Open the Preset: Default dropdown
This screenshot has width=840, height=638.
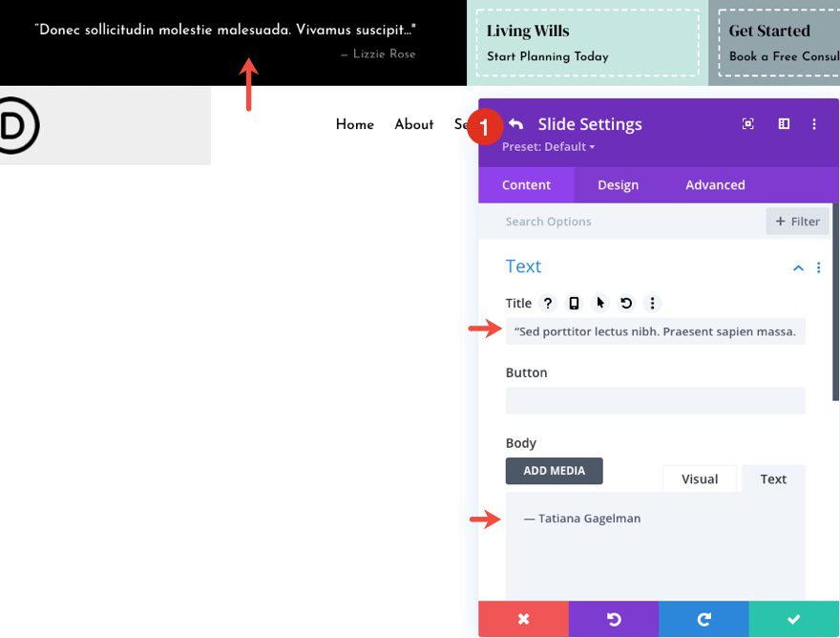(548, 146)
